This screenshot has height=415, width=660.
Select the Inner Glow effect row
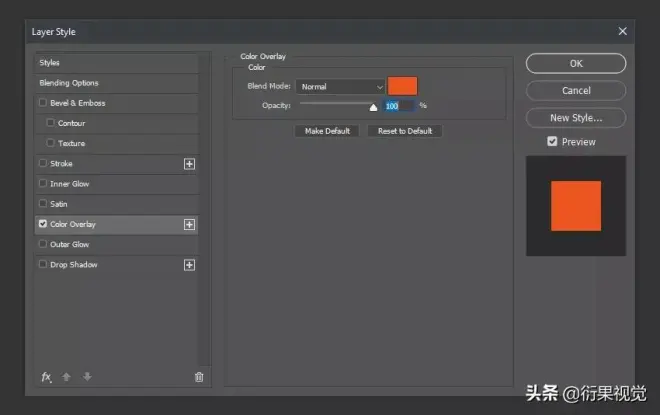[x=117, y=184]
